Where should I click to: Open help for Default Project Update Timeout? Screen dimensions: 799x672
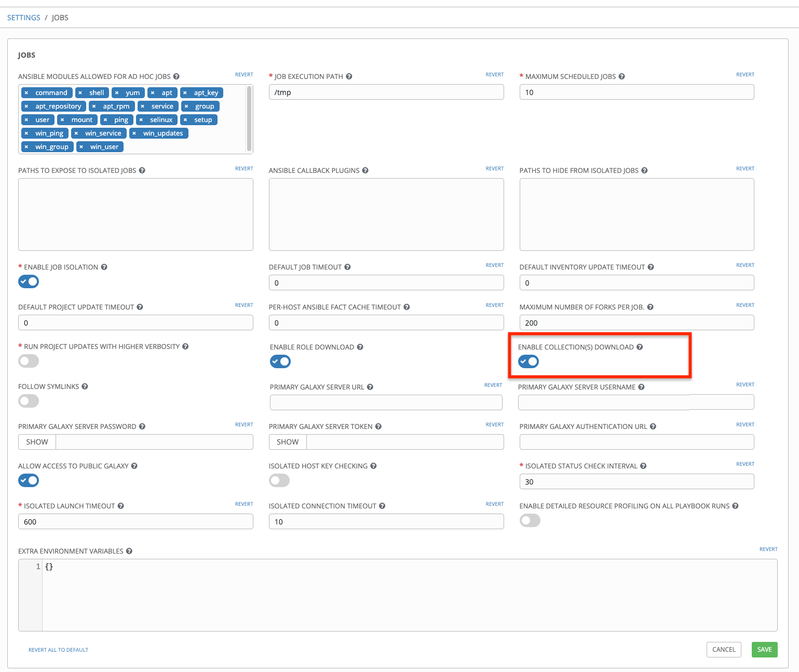140,307
